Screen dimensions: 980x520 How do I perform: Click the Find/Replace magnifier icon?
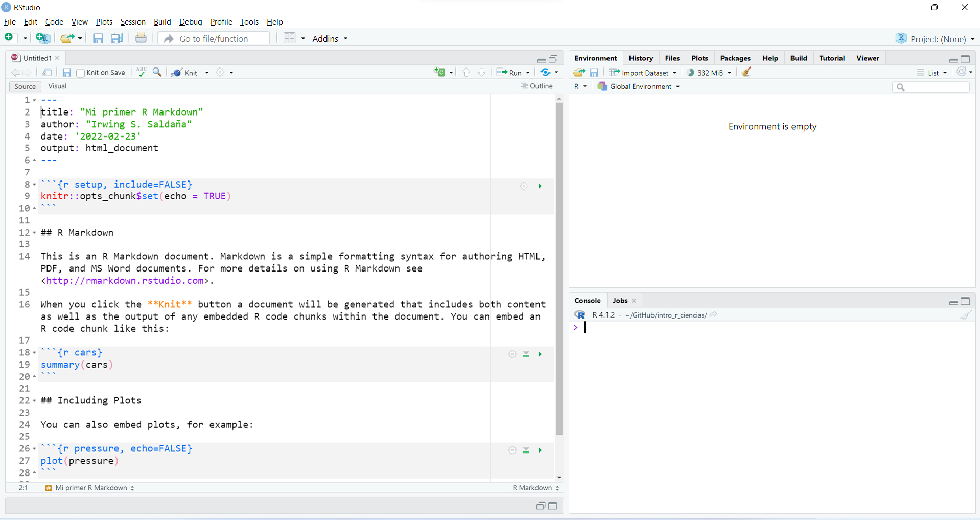pos(157,72)
